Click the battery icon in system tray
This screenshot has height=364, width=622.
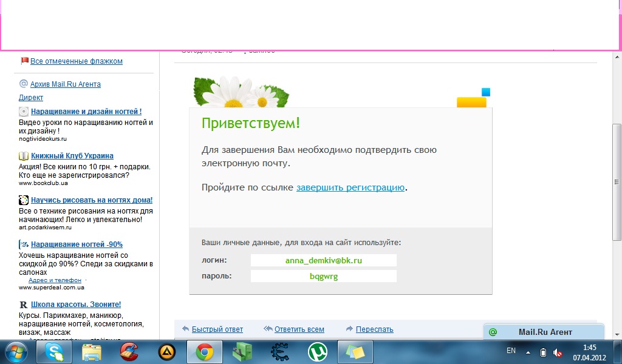tap(543, 352)
